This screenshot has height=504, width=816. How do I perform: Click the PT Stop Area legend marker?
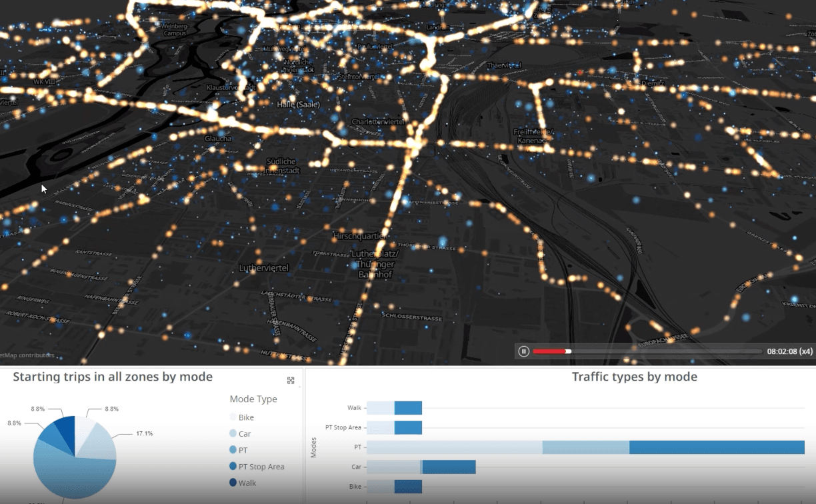pyautogui.click(x=233, y=467)
